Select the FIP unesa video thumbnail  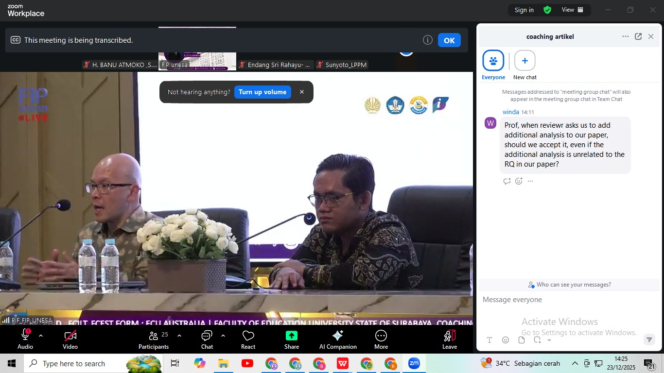point(197,61)
